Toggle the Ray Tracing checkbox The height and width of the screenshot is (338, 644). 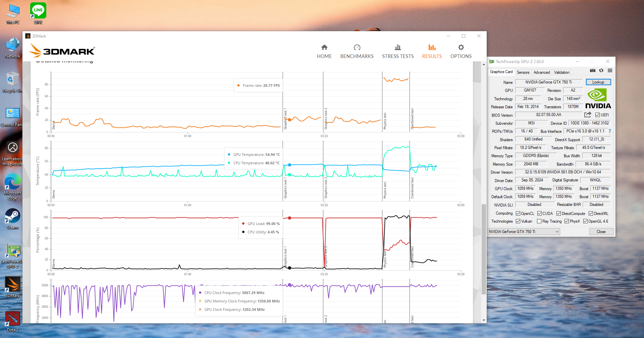pyautogui.click(x=539, y=221)
